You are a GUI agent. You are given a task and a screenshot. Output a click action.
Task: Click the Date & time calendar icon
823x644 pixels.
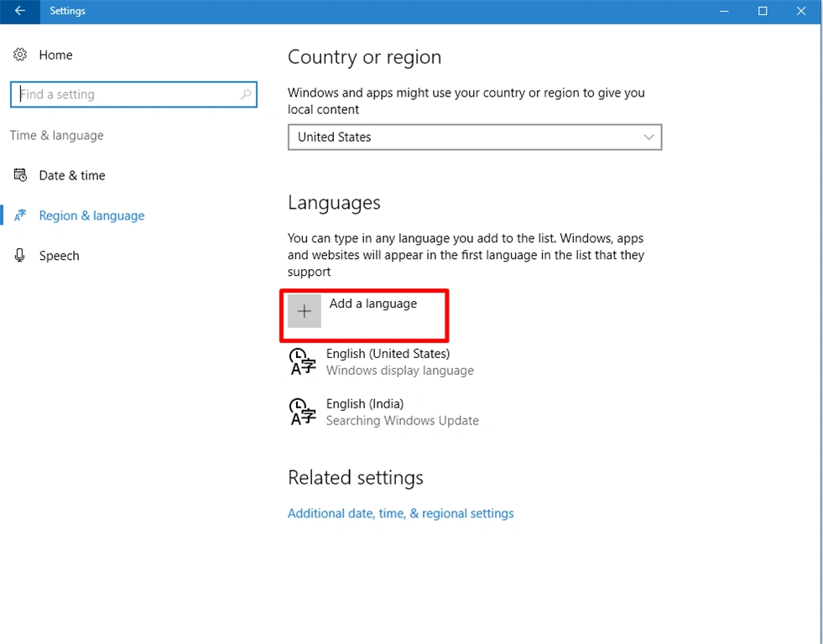(20, 175)
